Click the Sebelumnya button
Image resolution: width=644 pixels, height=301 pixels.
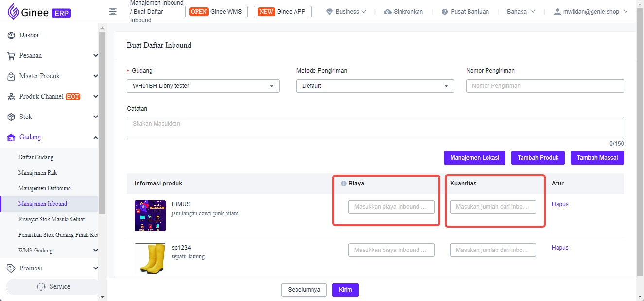coord(304,290)
